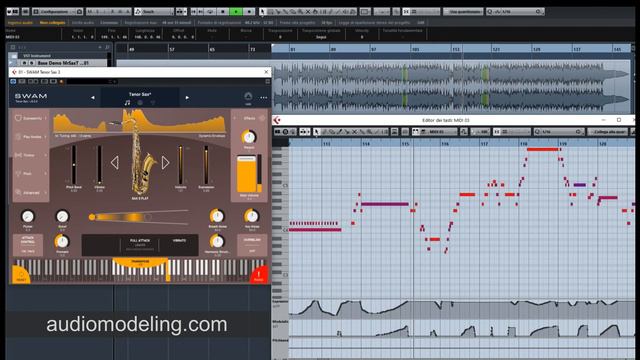The height and width of the screenshot is (360, 640).
Task: Select the Mute X tool in MIDI editor
Action: tap(355, 131)
